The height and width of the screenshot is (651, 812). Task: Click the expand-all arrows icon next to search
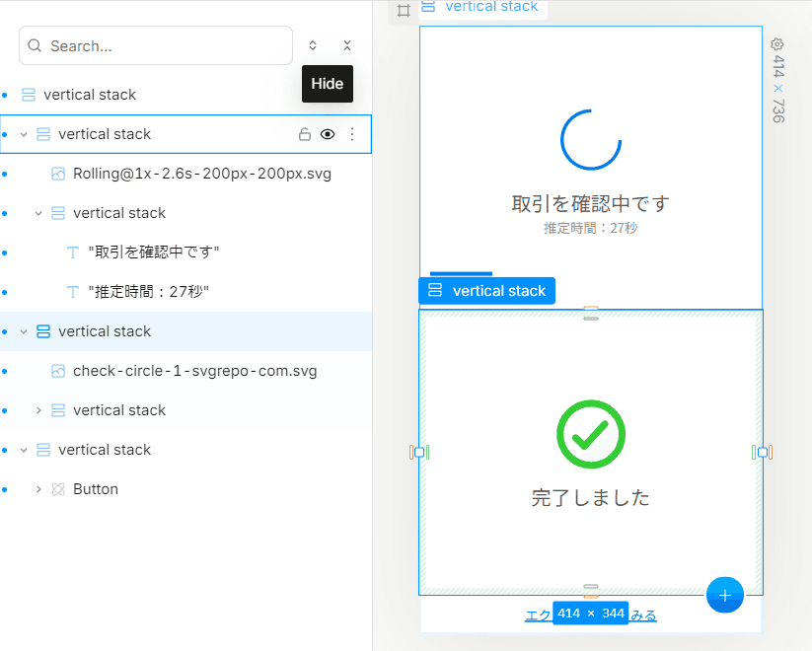[x=313, y=45]
